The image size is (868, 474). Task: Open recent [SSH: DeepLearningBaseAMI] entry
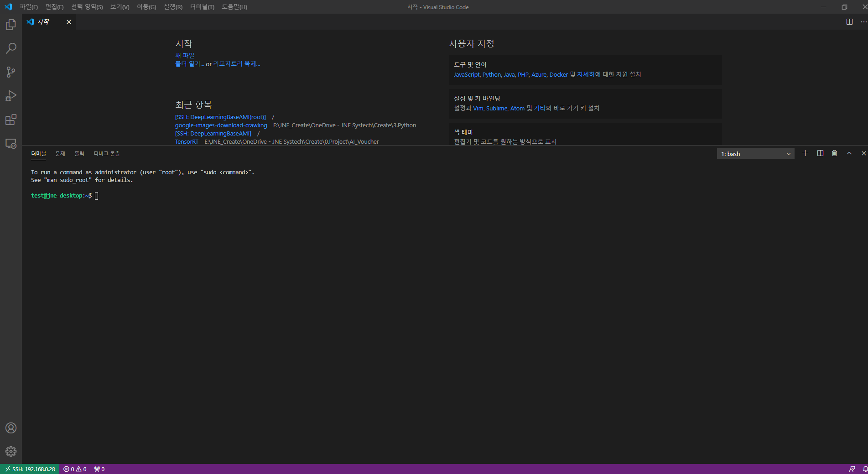[x=213, y=134]
